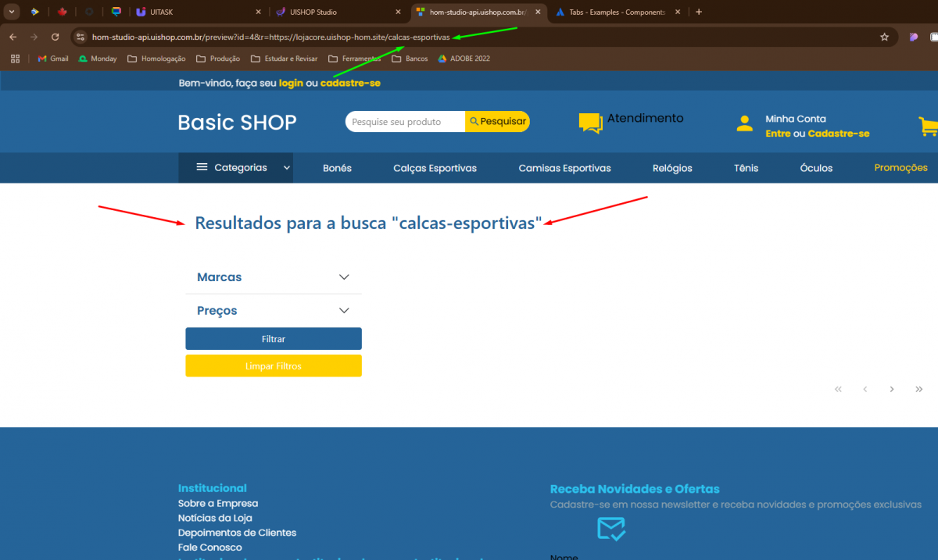Open the Promoções menu item

click(900, 168)
